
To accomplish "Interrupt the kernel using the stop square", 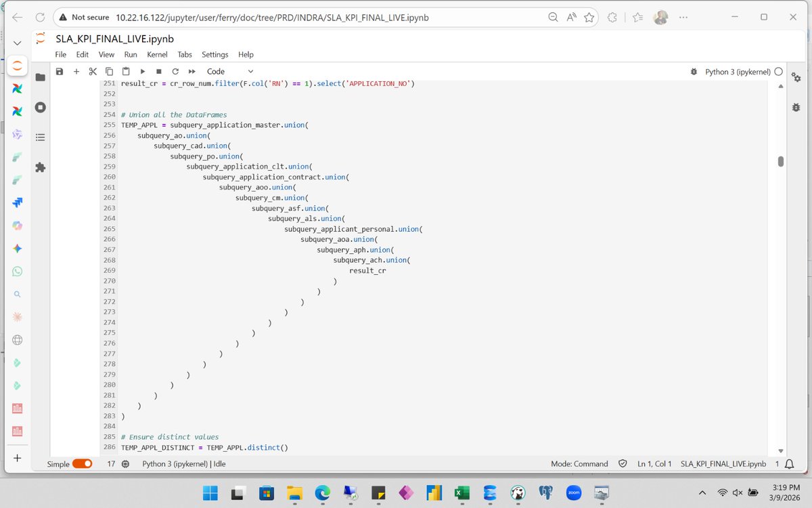I will coord(159,71).
